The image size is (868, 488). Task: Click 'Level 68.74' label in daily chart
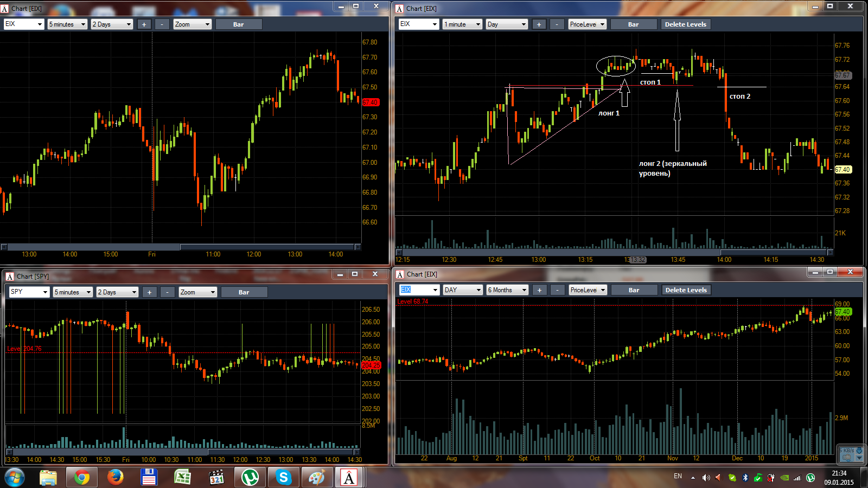(x=412, y=301)
